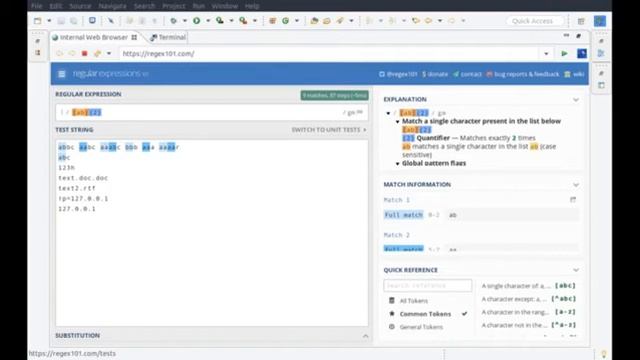Image resolution: width=640 pixels, height=360 pixels.
Task: Click the Open Task toolbar icon
Action: tap(327, 21)
